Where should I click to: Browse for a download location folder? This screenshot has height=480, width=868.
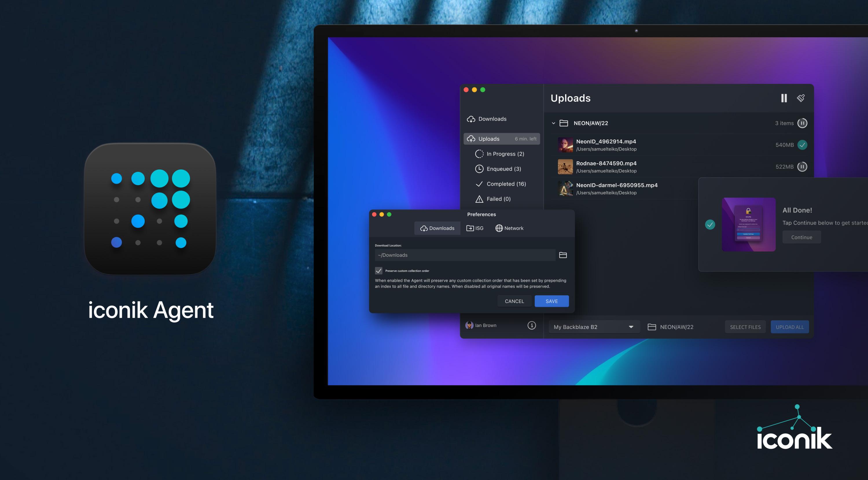(563, 255)
